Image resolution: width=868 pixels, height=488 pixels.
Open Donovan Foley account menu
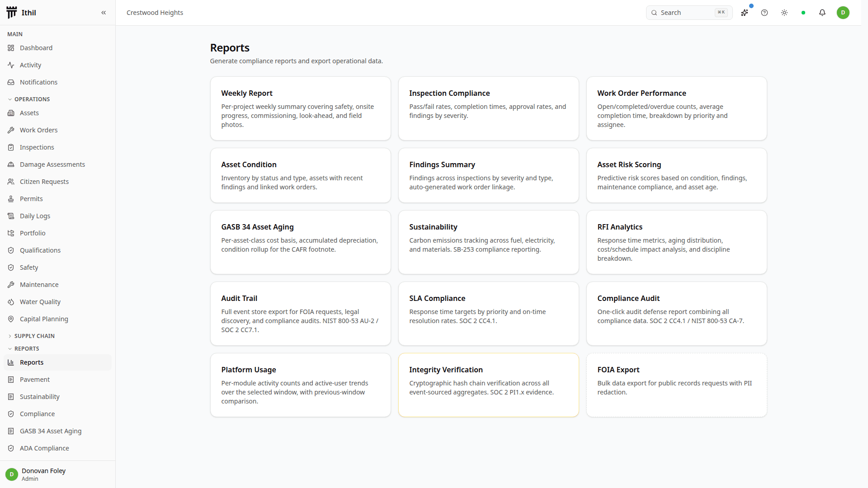pos(57,474)
